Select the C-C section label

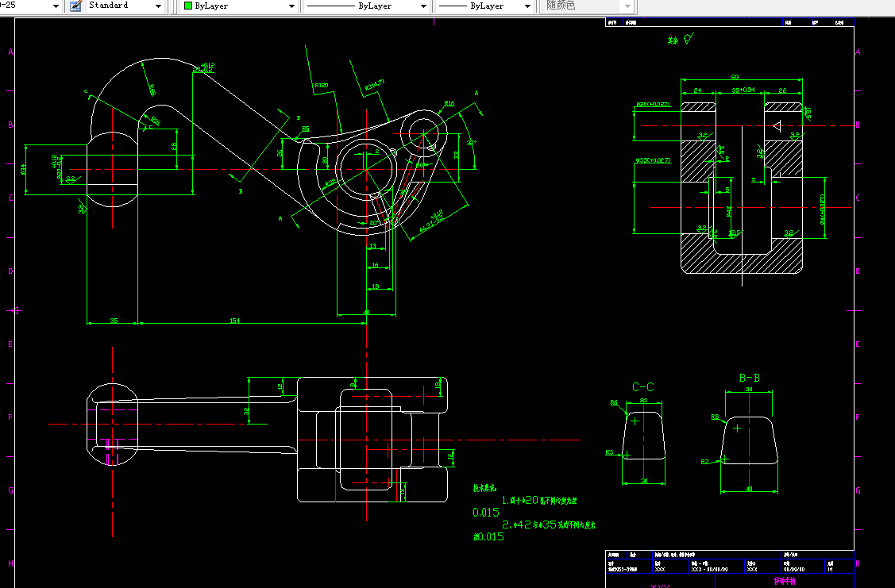click(643, 387)
